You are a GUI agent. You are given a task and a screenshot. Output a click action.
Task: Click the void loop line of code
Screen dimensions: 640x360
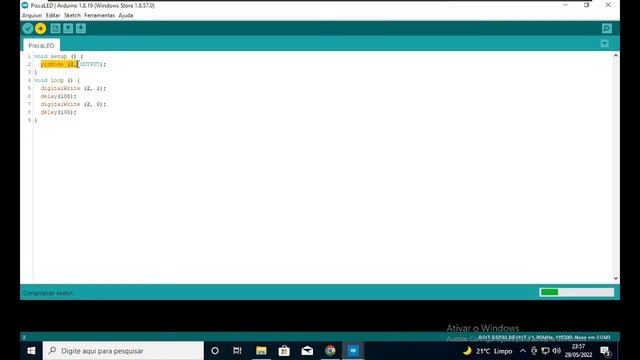pos(57,80)
